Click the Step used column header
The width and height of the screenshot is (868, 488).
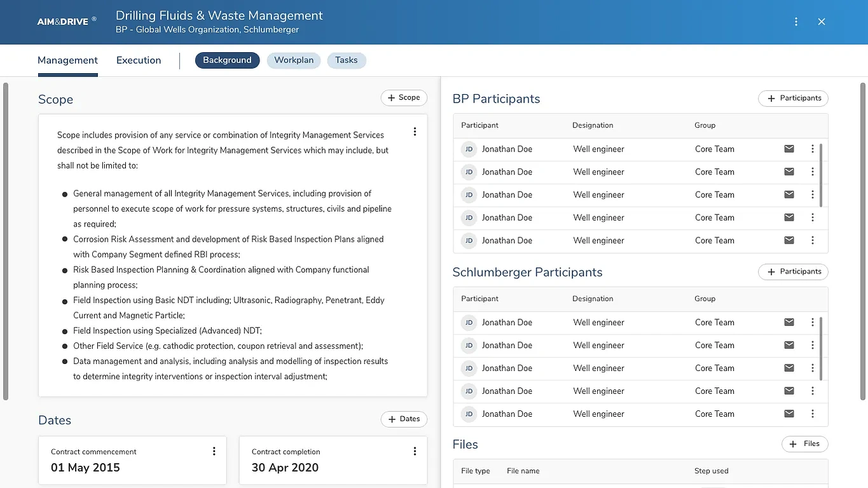[712, 471]
